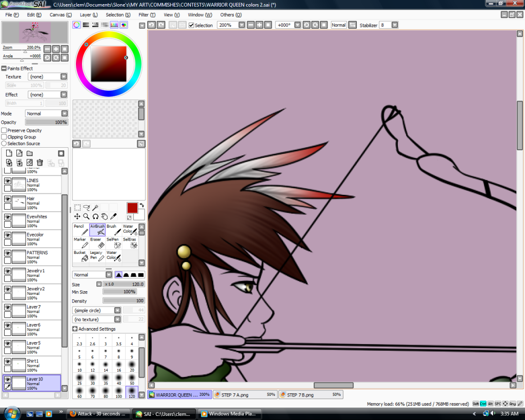Hide the LINES layer
Image resolution: width=525 pixels, height=420 pixels.
point(7,181)
